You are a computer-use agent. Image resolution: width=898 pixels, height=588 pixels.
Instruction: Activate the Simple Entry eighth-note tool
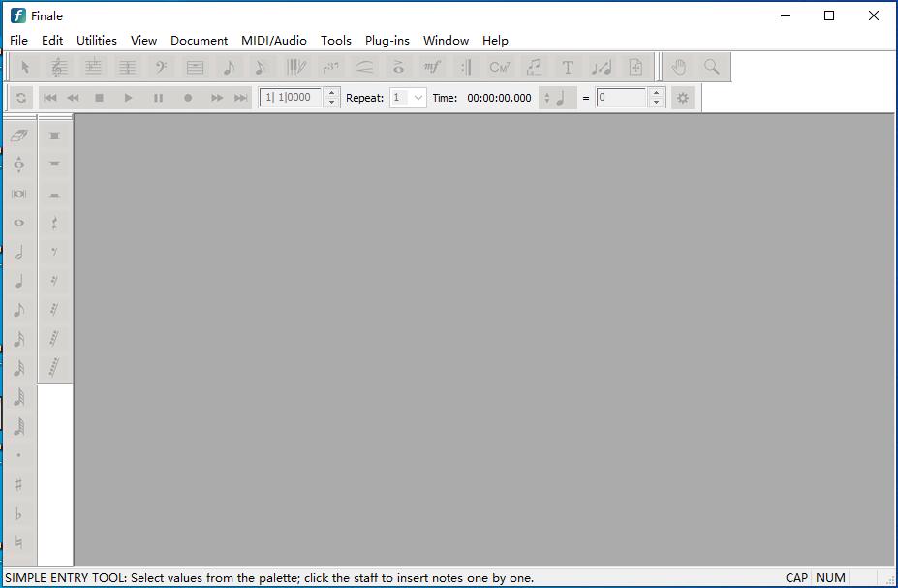pos(229,67)
